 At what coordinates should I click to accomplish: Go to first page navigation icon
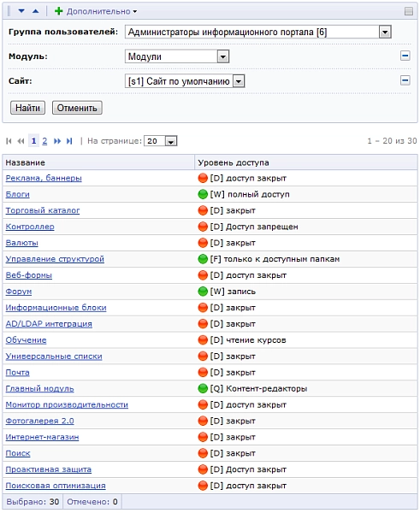point(9,141)
